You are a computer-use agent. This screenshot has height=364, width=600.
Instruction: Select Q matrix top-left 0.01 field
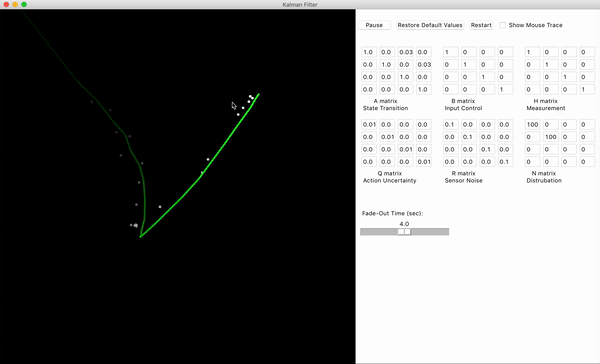(369, 124)
